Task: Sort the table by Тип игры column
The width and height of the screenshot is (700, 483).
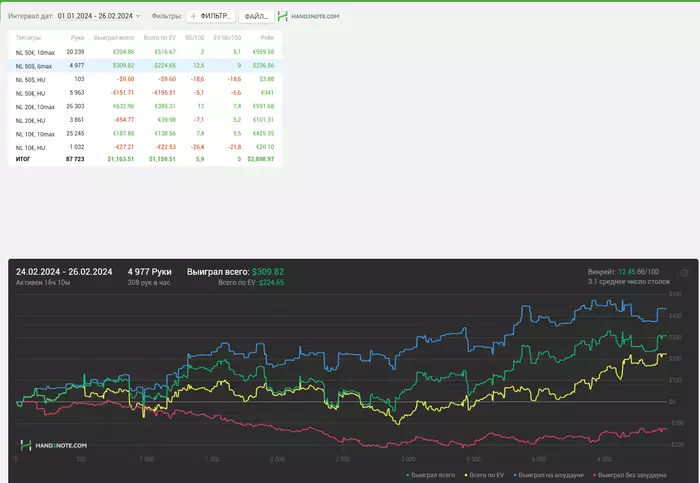Action: pyautogui.click(x=28, y=38)
